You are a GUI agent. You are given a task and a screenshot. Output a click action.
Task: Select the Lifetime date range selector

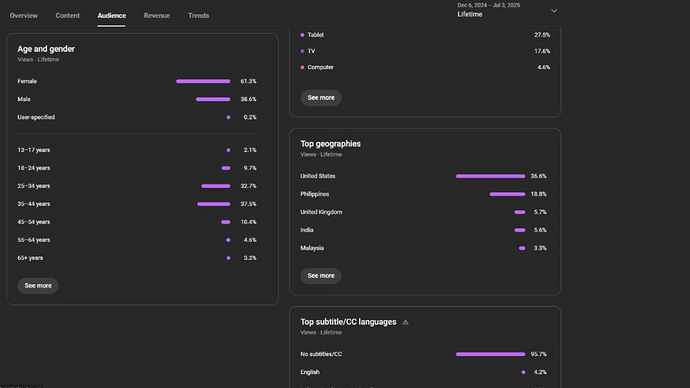click(507, 10)
